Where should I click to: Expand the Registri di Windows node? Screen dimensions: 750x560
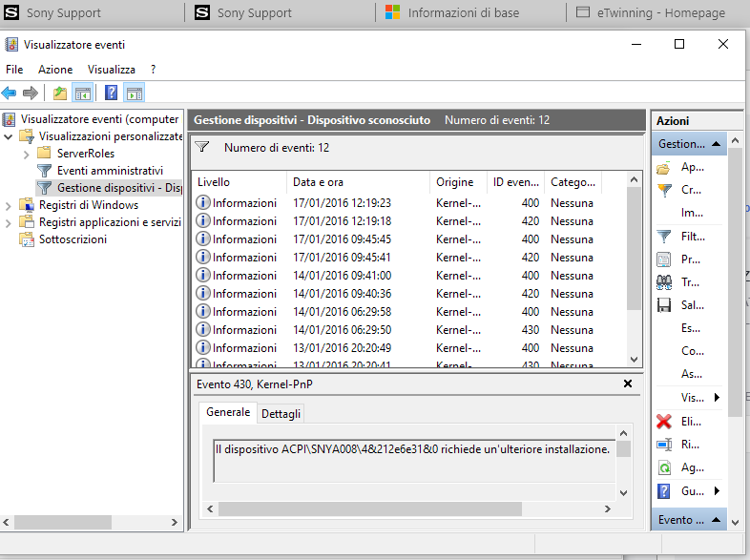[x=9, y=205]
